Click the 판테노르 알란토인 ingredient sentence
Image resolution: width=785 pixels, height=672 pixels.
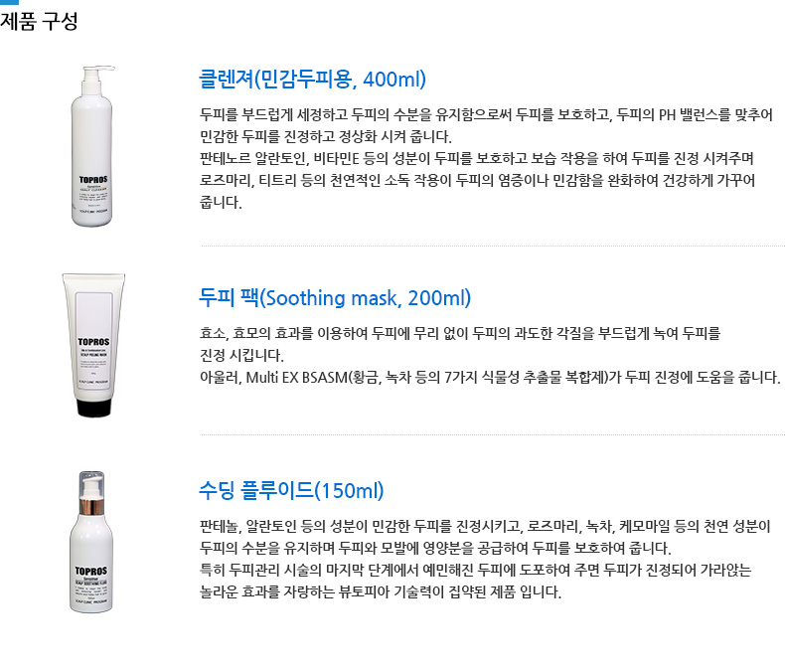(x=477, y=180)
